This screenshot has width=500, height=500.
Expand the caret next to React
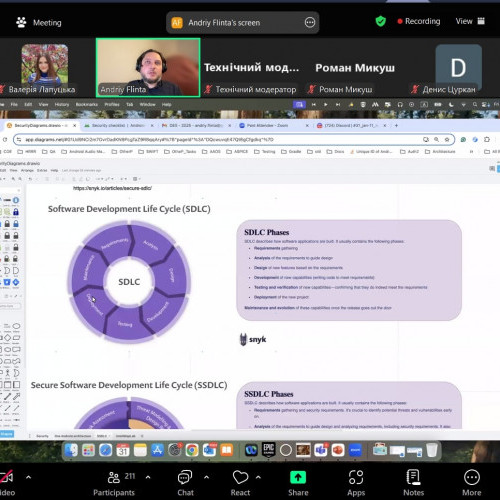tap(258, 477)
